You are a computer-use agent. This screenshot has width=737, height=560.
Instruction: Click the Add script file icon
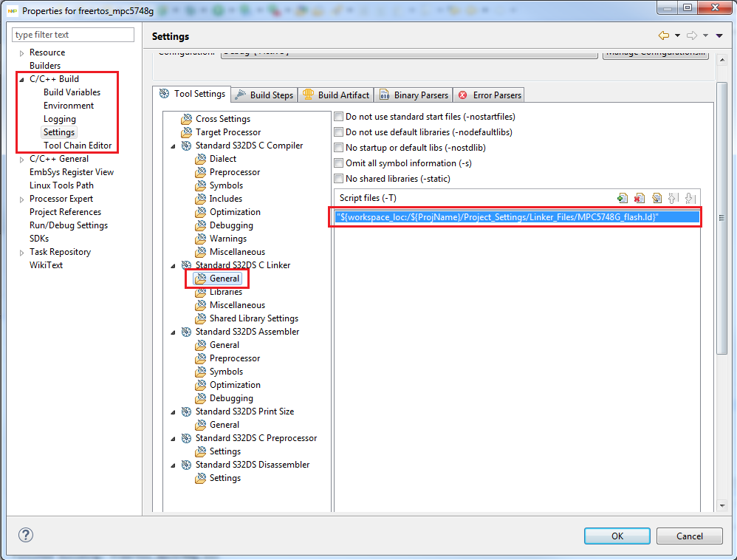click(x=622, y=198)
